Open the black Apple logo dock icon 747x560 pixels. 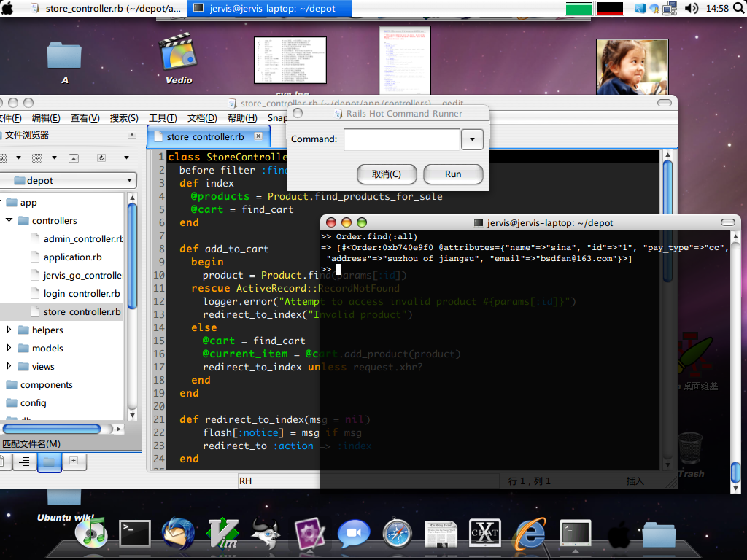(619, 534)
